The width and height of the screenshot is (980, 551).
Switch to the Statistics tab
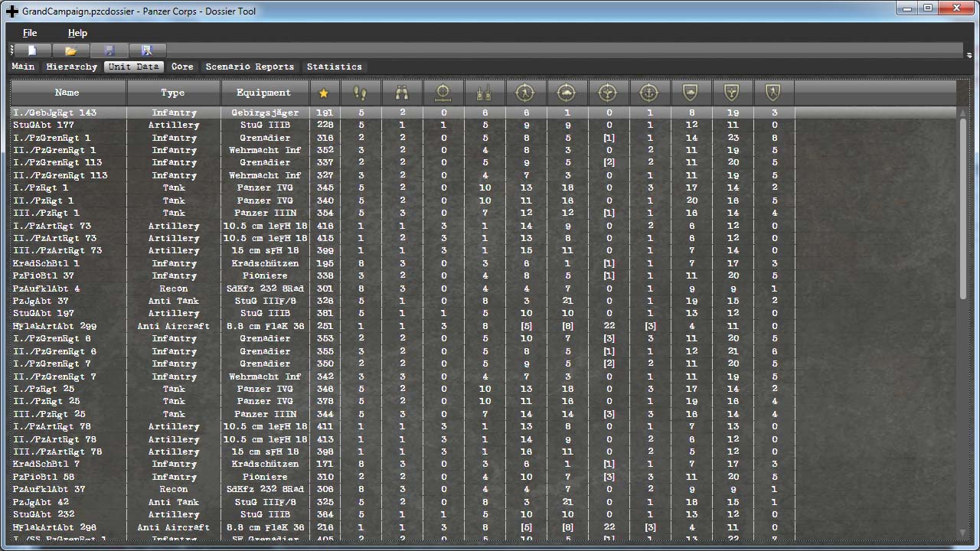(335, 67)
